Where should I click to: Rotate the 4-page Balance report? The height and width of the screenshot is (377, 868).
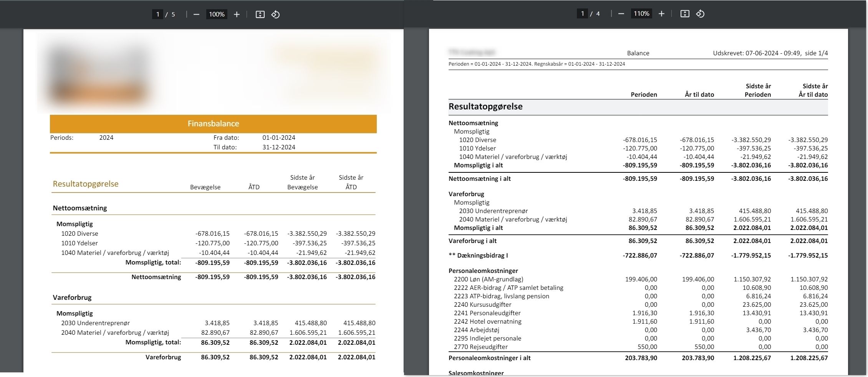pyautogui.click(x=700, y=14)
